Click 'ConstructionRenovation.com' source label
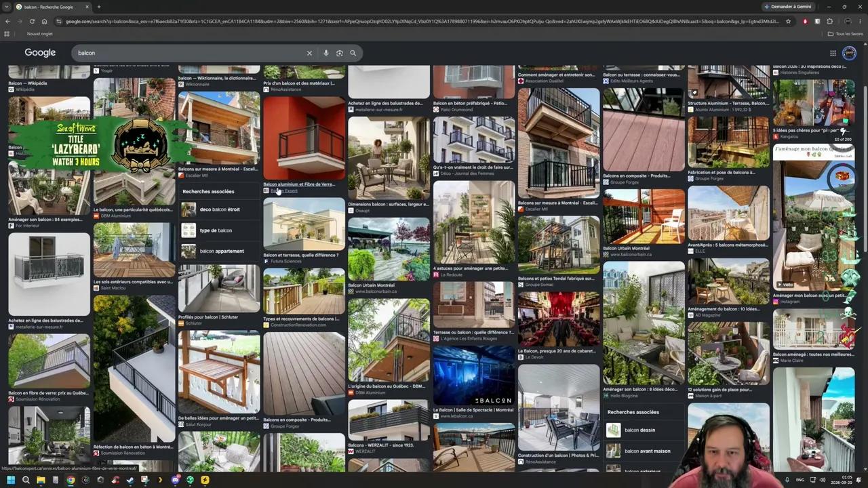The height and width of the screenshot is (488, 868). [298, 325]
